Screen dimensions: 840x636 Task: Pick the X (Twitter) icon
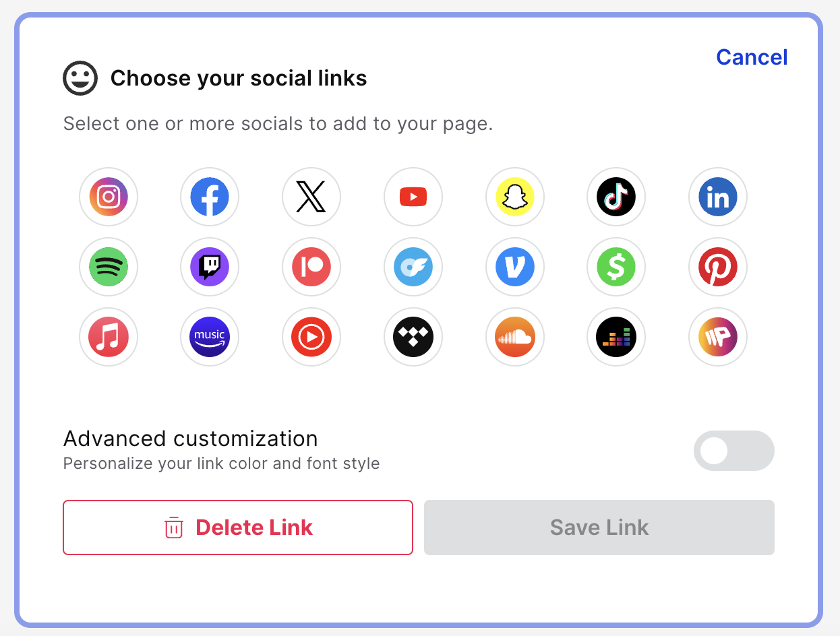click(311, 197)
